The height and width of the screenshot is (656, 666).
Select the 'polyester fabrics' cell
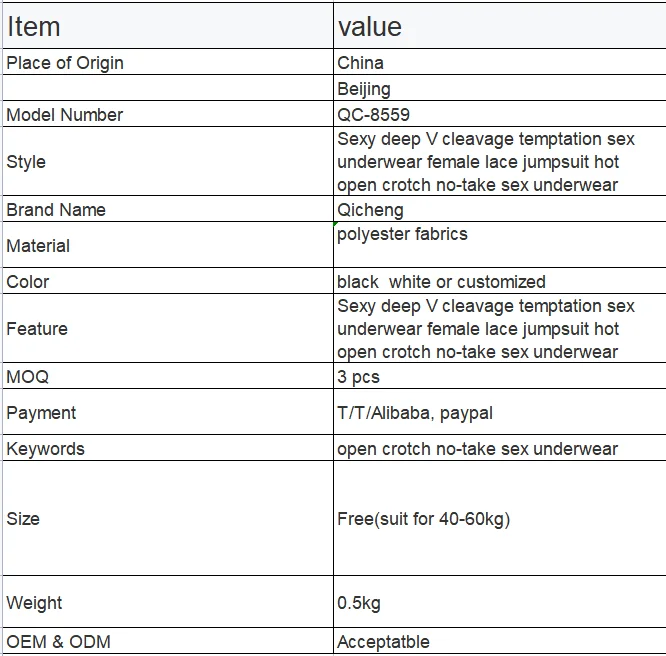pyautogui.click(x=500, y=245)
